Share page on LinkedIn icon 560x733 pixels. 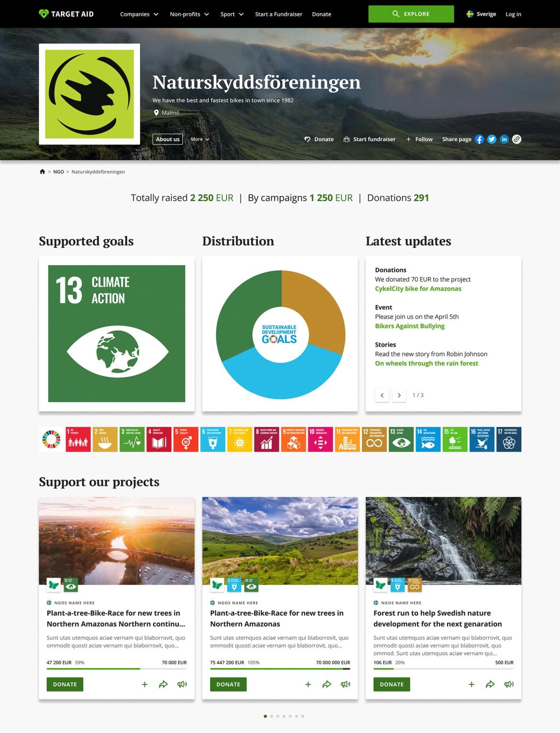pos(504,139)
